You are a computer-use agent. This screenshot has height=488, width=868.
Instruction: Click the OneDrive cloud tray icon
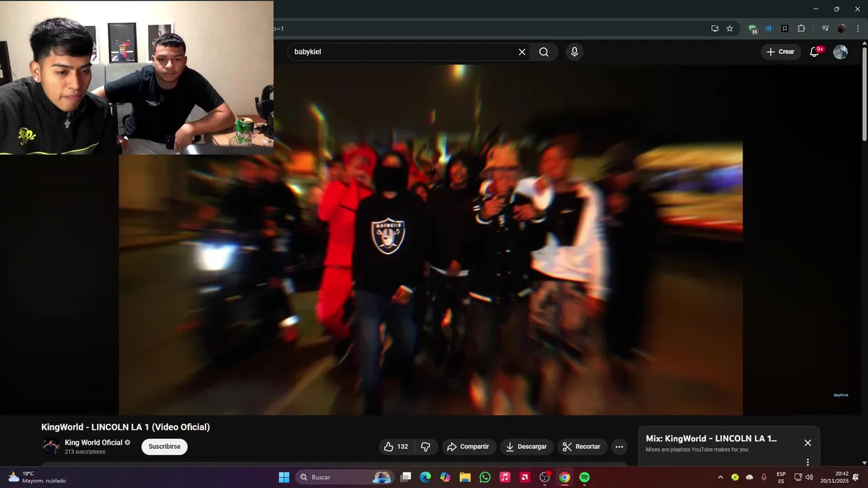749,477
